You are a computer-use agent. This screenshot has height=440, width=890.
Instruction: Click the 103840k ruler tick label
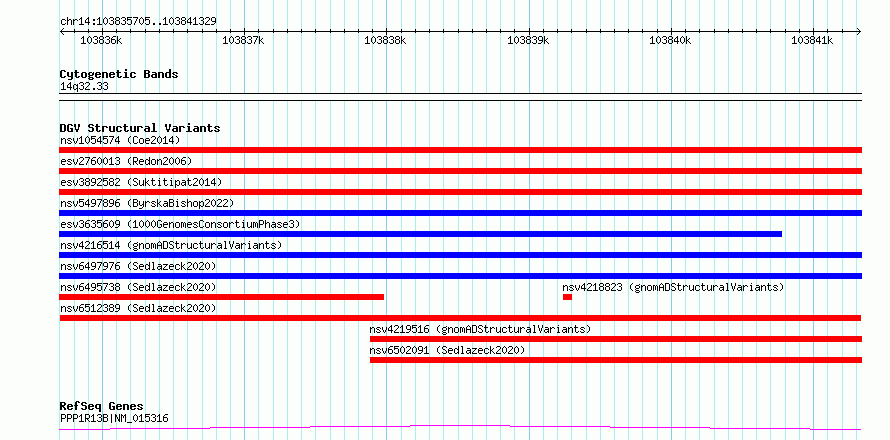[670, 40]
